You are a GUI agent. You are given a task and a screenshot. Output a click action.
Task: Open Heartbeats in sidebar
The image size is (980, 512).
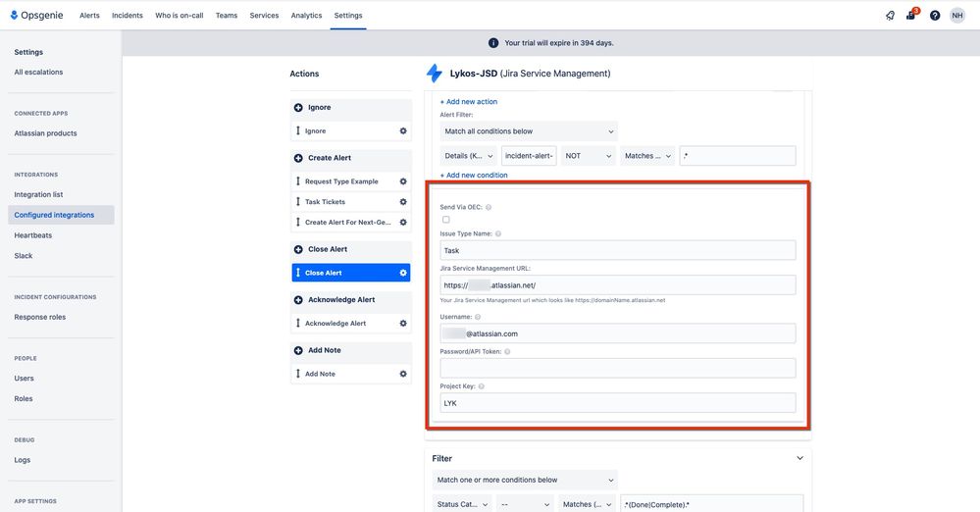point(33,235)
